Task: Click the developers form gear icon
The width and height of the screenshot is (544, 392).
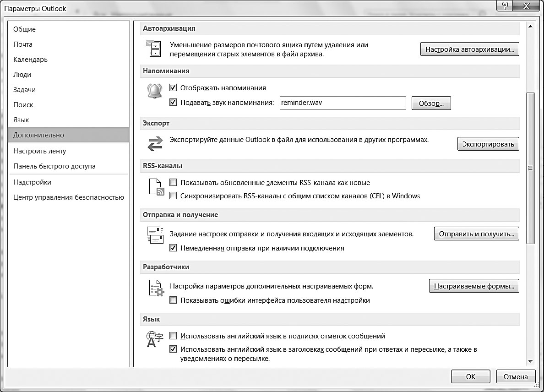Action: coord(156,288)
